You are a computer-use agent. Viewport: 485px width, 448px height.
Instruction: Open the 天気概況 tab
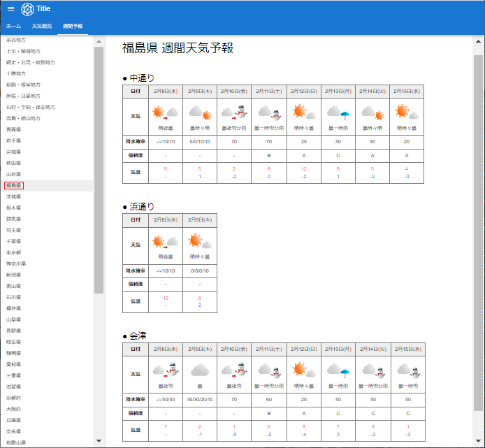click(42, 26)
